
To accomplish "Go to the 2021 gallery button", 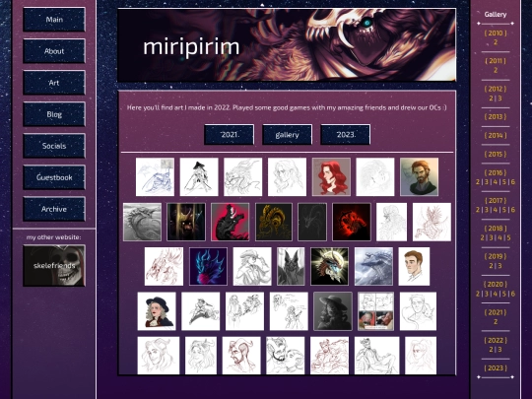I will tap(229, 134).
